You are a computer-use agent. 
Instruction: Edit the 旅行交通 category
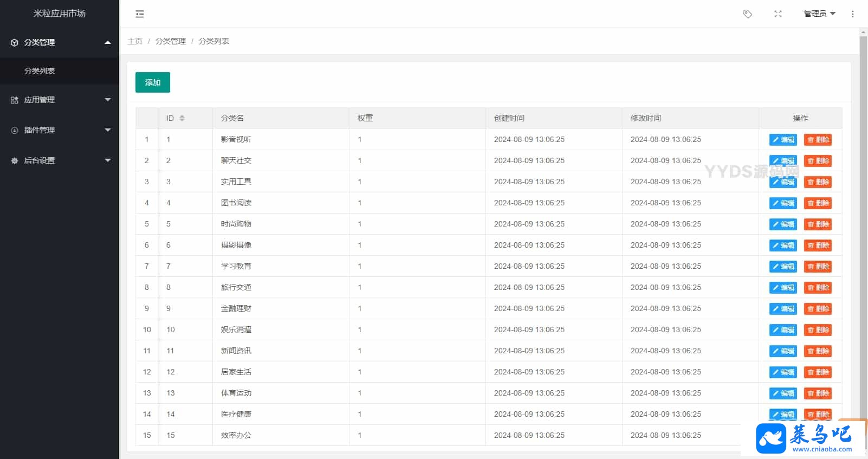pyautogui.click(x=783, y=288)
